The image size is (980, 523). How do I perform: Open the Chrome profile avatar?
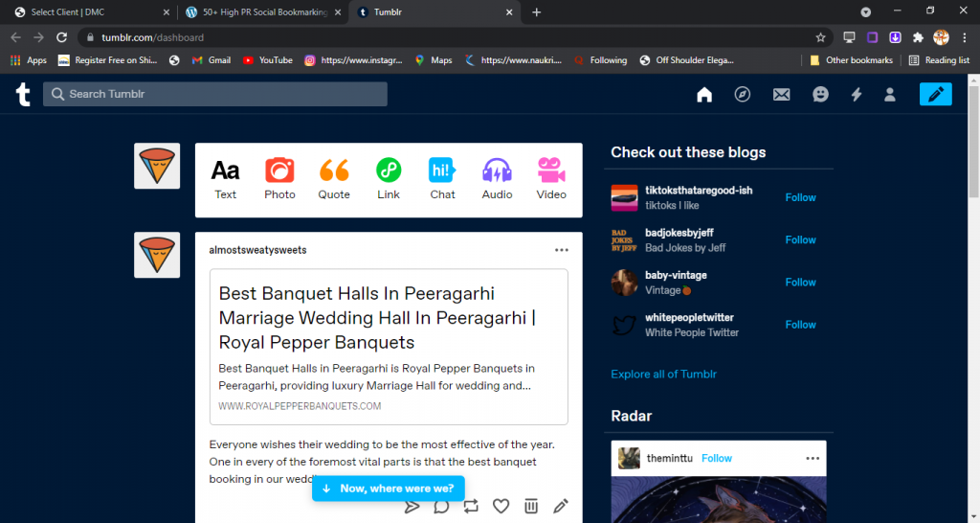(x=942, y=37)
